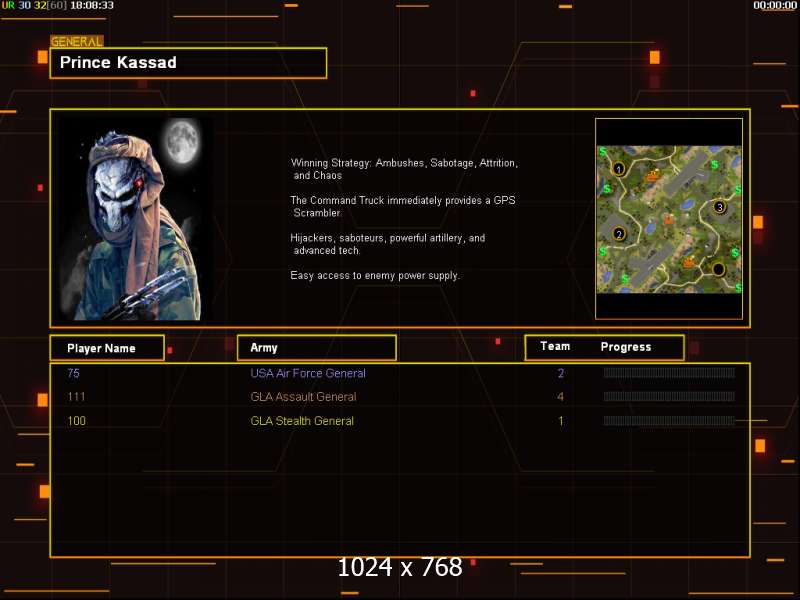This screenshot has height=600, width=800.
Task: Click start position 1 on the map
Action: coord(618,169)
